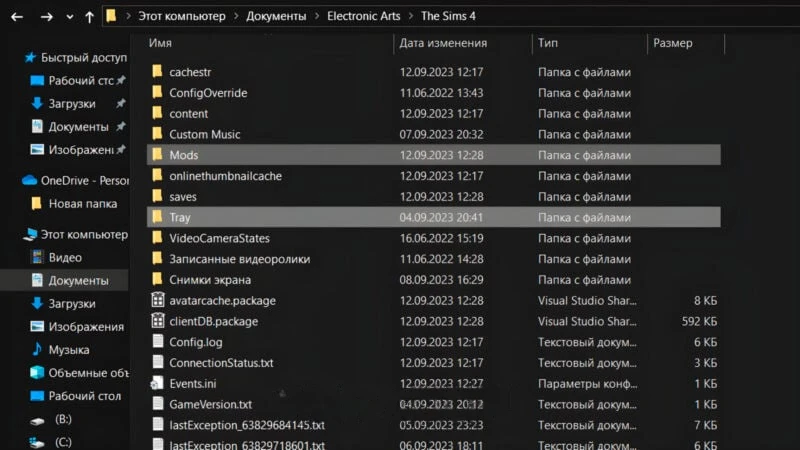800x450 pixels.
Task: Select the Custom Music folder name
Action: 205,134
